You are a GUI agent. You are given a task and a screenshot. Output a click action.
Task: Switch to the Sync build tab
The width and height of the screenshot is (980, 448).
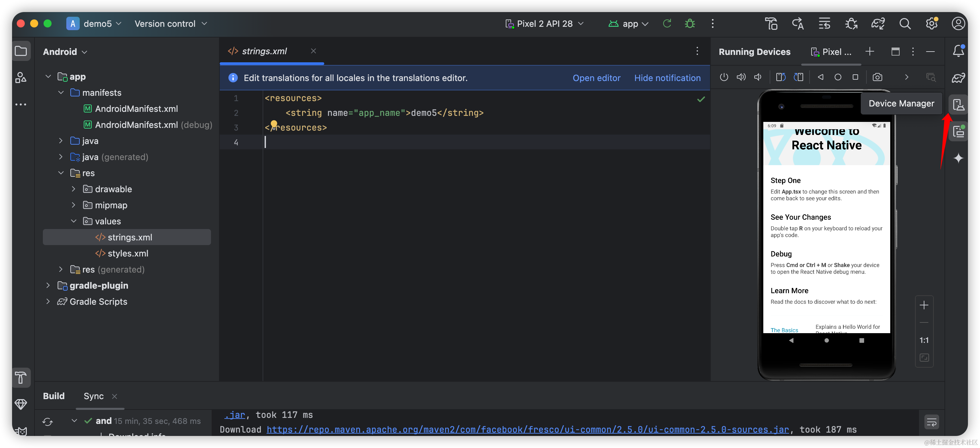93,396
